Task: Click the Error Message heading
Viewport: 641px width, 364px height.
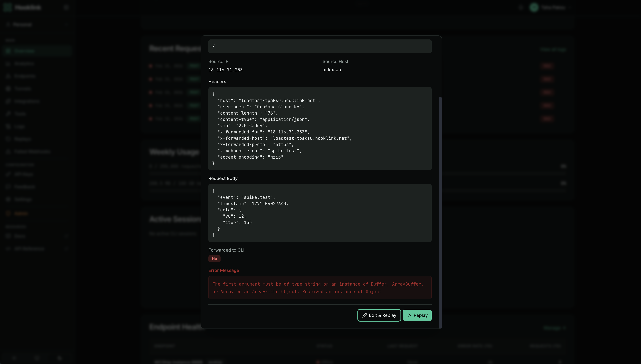Action: [x=224, y=270]
